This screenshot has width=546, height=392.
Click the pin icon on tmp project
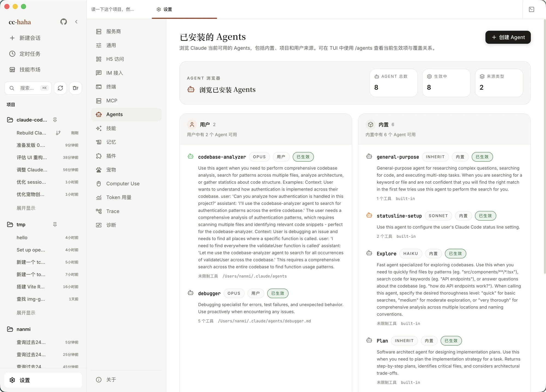pyautogui.click(x=55, y=224)
